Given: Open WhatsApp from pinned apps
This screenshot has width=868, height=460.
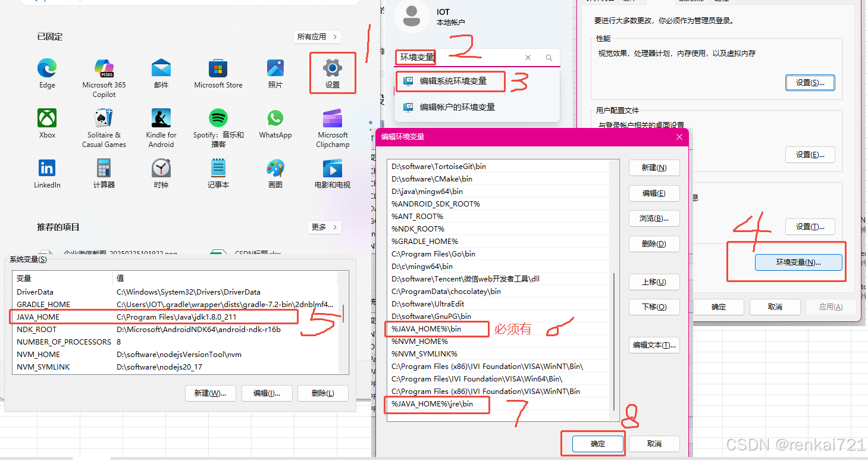Looking at the screenshot, I should click(275, 123).
